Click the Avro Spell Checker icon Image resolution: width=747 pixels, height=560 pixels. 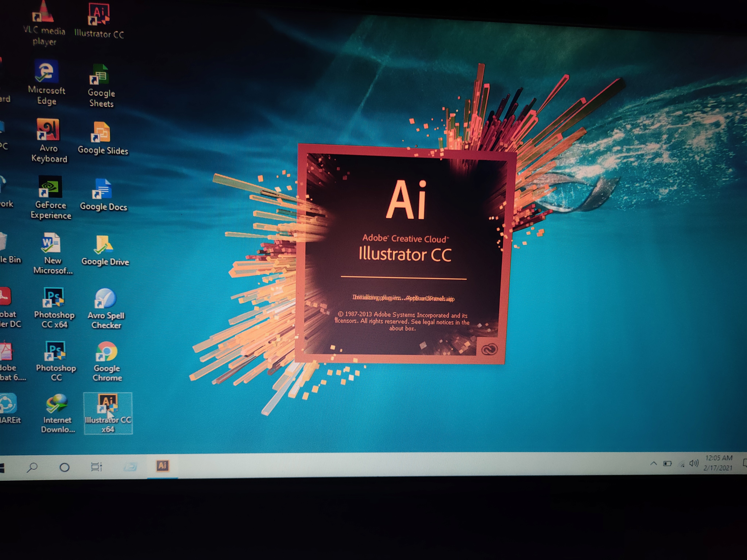click(x=106, y=309)
